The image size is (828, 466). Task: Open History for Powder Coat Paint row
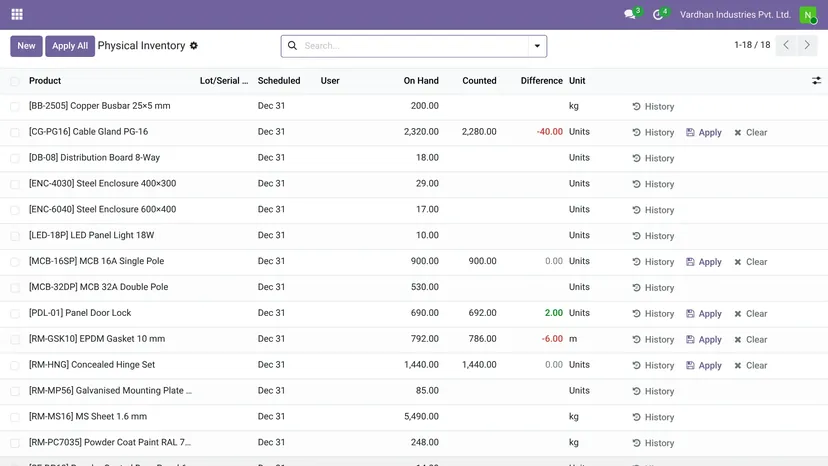(x=653, y=443)
